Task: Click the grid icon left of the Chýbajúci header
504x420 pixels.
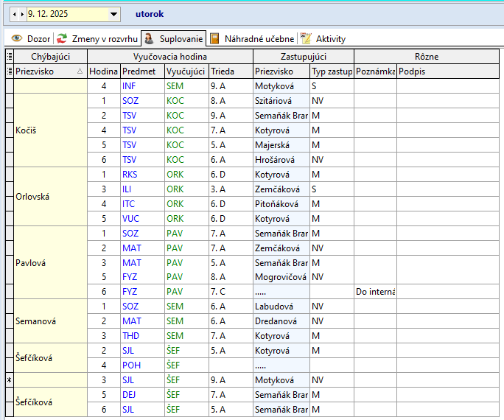Action: 9,57
